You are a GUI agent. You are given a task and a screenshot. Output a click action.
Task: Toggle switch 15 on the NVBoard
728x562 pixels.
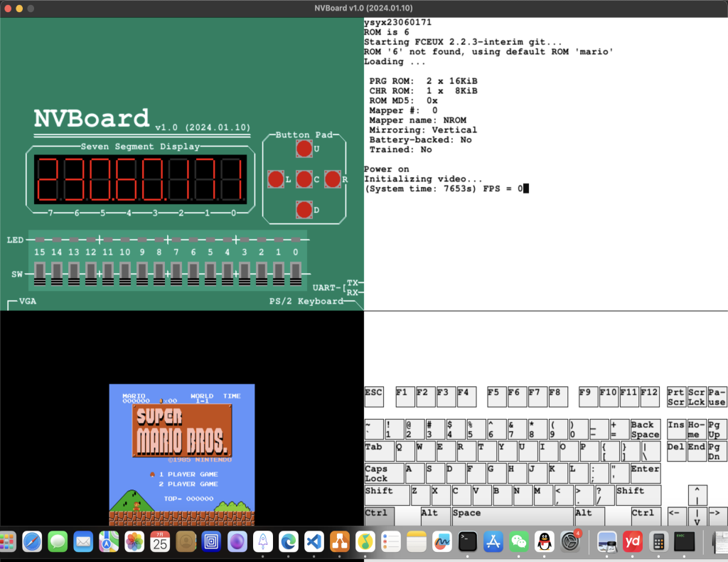[x=40, y=274]
